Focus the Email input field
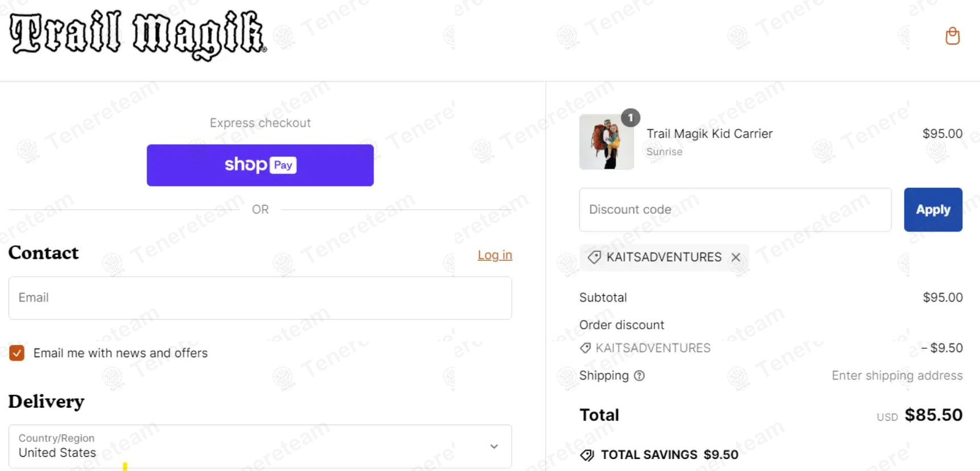 click(x=260, y=298)
